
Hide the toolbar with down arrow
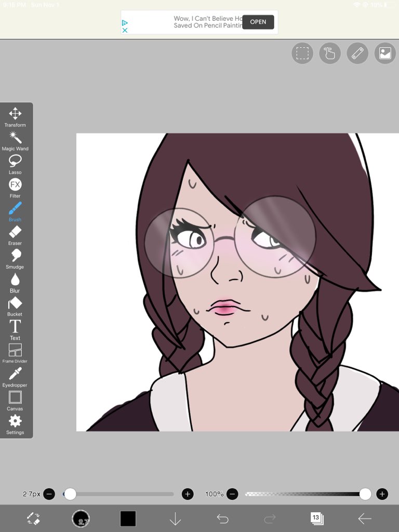[175, 518]
